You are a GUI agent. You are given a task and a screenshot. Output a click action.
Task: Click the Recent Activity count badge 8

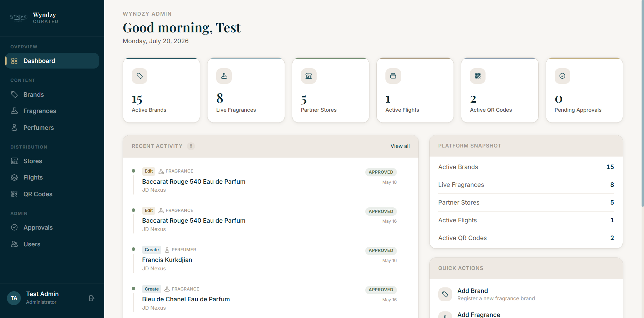coord(191,146)
